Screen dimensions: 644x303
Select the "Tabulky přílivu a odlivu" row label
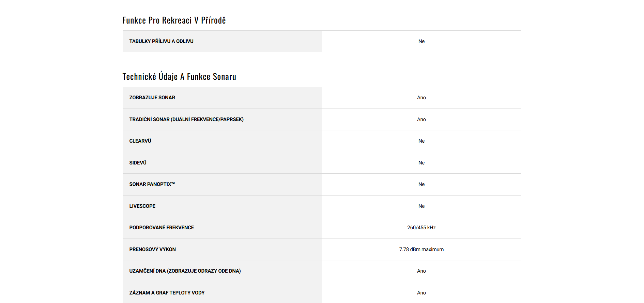click(161, 41)
